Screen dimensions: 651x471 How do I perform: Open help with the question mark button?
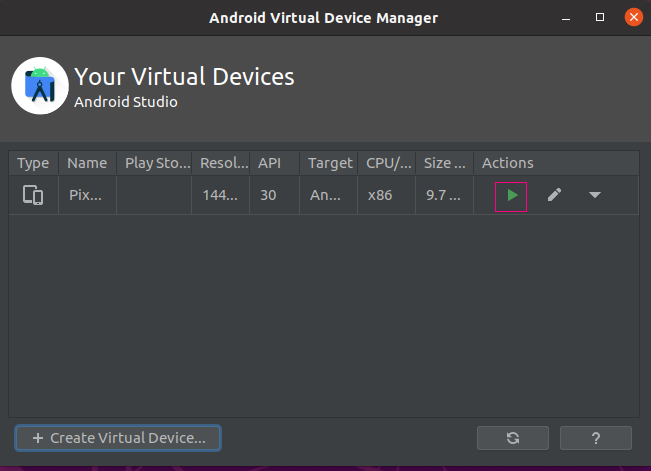596,438
